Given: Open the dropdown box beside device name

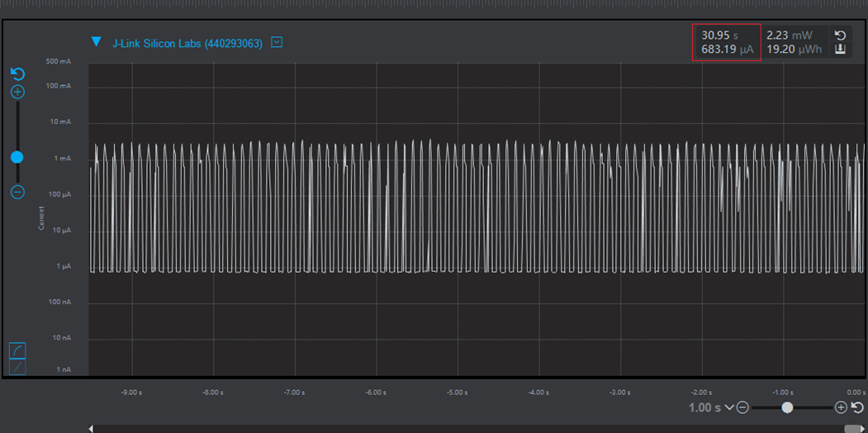Looking at the screenshot, I should coord(277,42).
